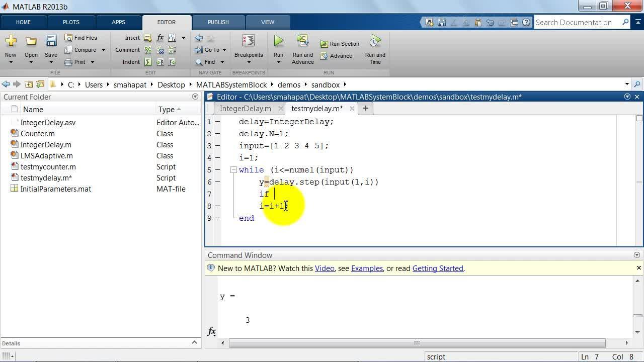Viewport: 644px width, 362px height.
Task: Click the decrease indent icon
Action: tap(172, 62)
